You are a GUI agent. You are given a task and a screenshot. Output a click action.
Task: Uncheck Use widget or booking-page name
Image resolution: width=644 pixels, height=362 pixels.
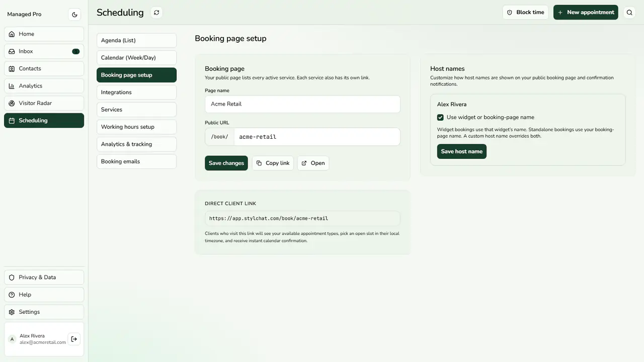click(x=440, y=117)
